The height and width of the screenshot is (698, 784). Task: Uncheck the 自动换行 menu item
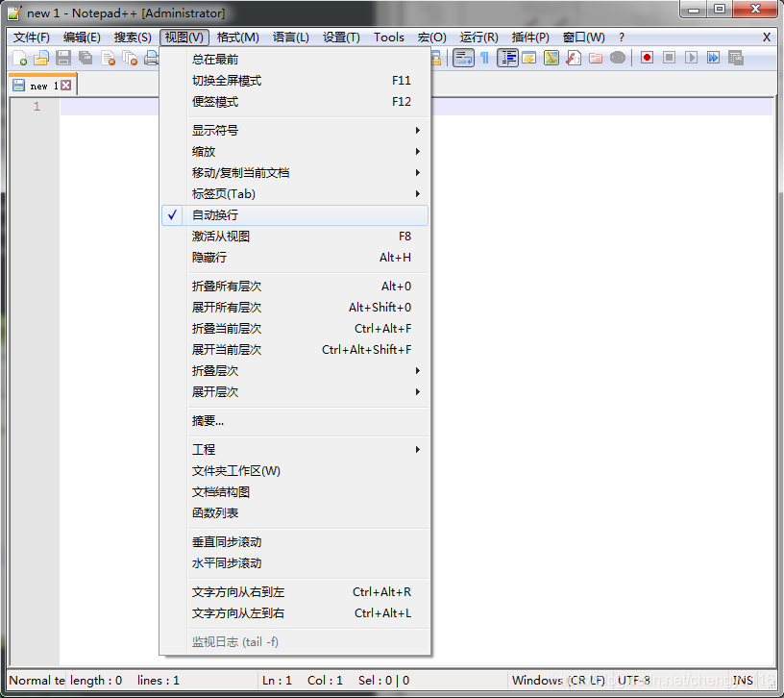(295, 215)
